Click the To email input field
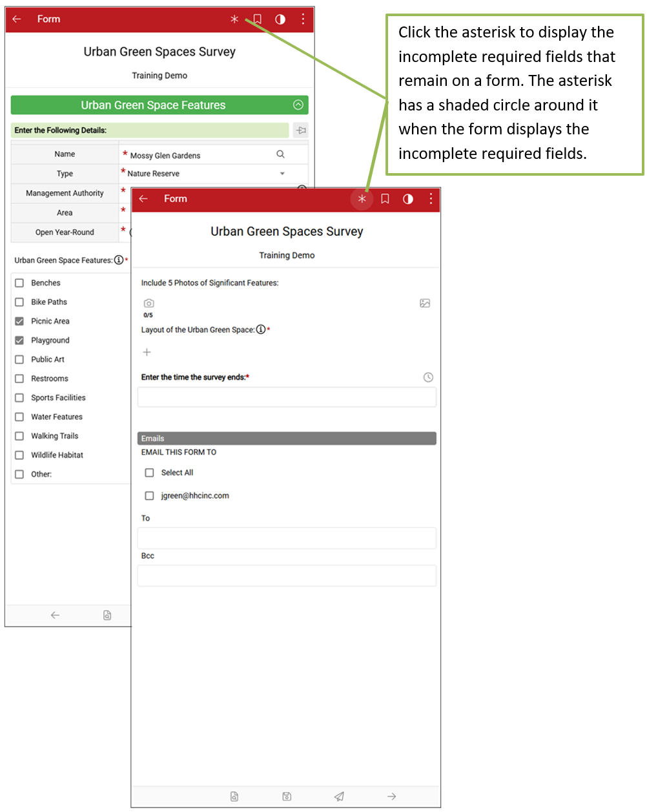This screenshot has height=812, width=647. 287,538
